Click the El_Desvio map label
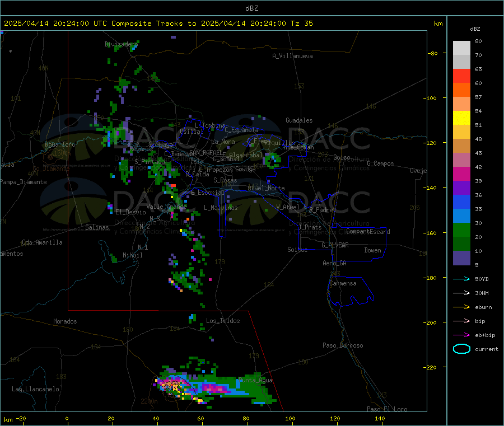The height and width of the screenshot is (426, 504). tap(131, 212)
